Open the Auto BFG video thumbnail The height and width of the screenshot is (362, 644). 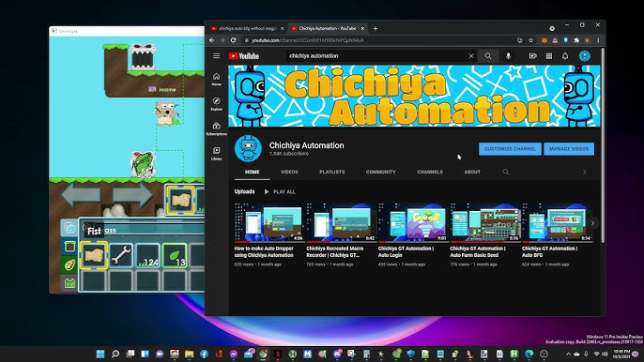[x=557, y=222]
